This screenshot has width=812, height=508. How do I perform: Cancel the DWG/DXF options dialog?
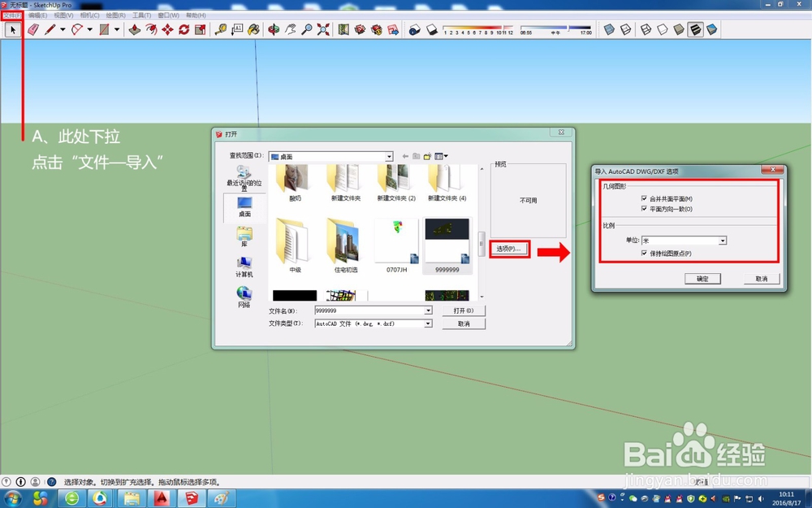click(762, 279)
